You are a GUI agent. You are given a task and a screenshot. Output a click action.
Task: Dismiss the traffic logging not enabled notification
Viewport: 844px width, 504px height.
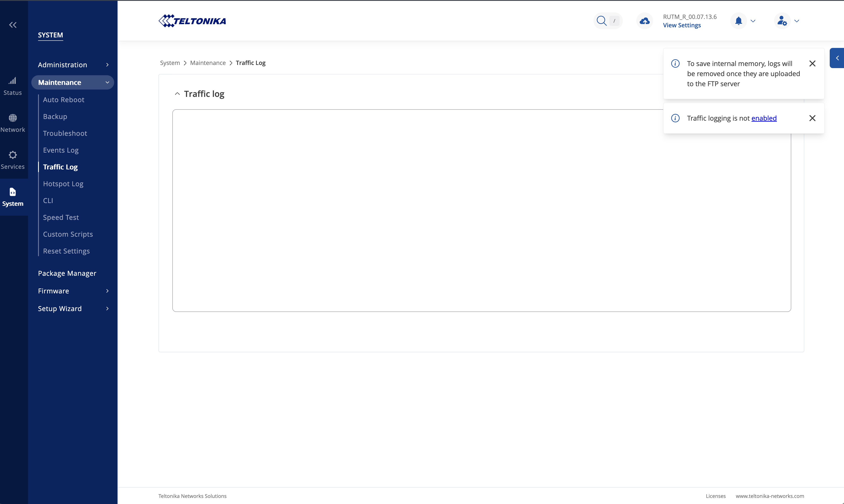tap(812, 118)
